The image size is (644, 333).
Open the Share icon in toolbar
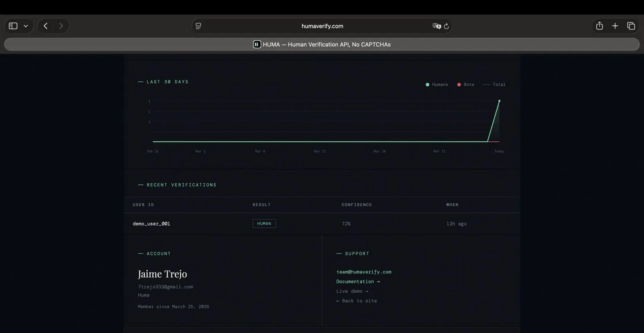coord(599,26)
